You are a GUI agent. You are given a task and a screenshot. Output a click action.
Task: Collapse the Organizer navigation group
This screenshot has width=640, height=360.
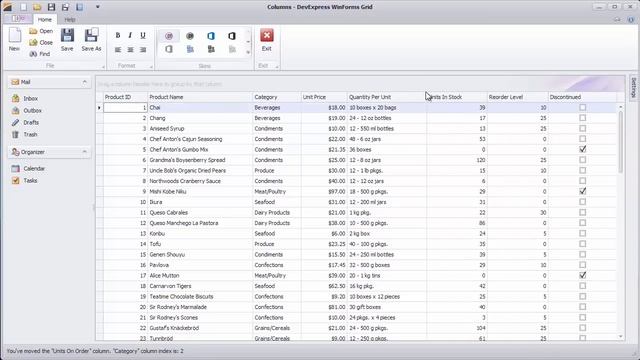point(84,152)
